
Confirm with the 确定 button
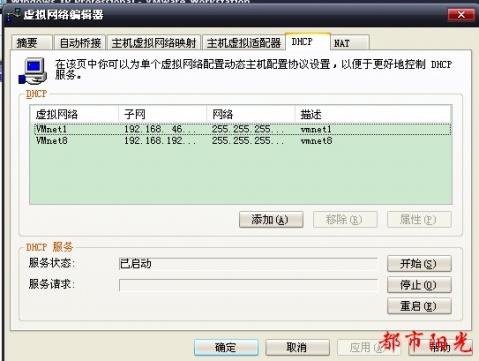click(x=226, y=347)
